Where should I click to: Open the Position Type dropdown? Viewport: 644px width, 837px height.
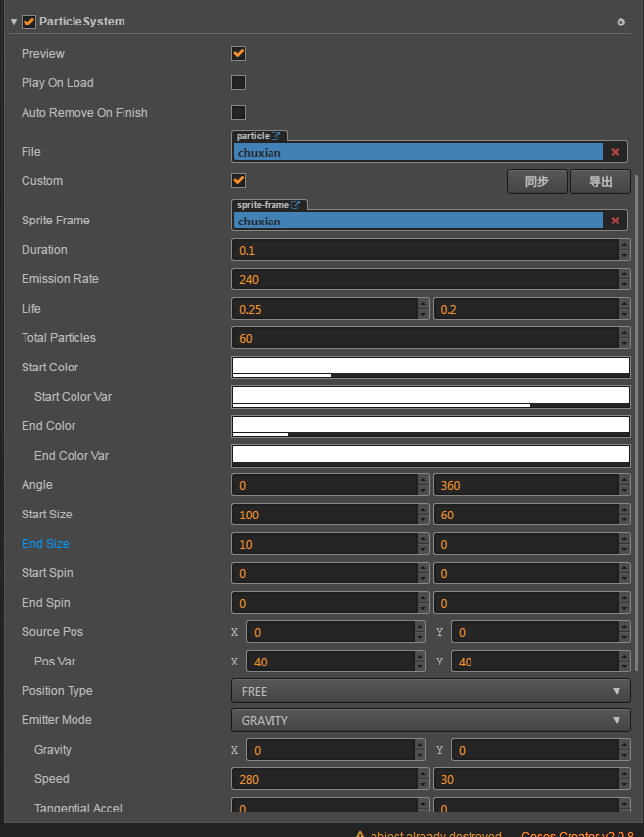click(x=430, y=691)
